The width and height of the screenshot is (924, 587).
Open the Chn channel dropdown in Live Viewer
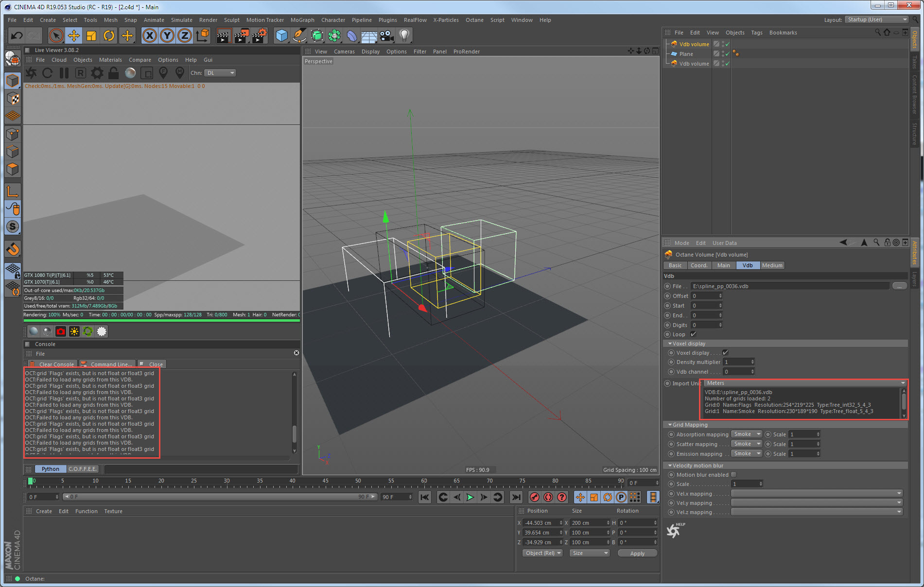[220, 73]
